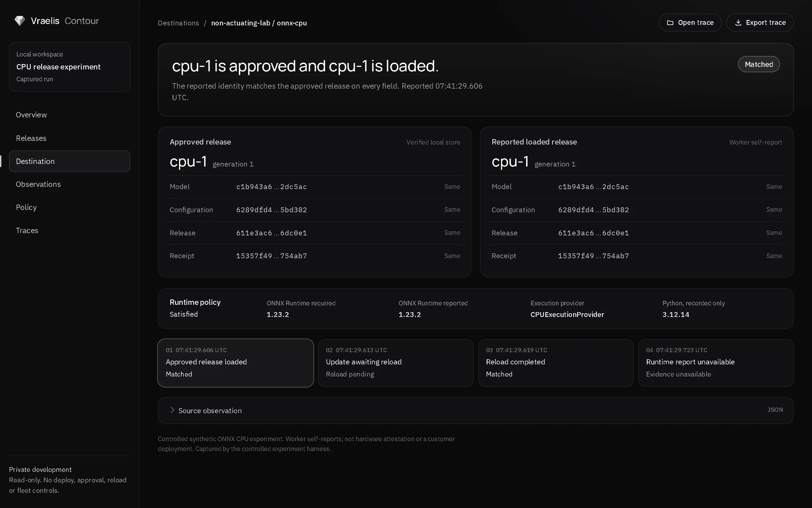Viewport: 812px width, 508px height.
Task: Go to Traces in the sidebar
Action: pyautogui.click(x=70, y=230)
